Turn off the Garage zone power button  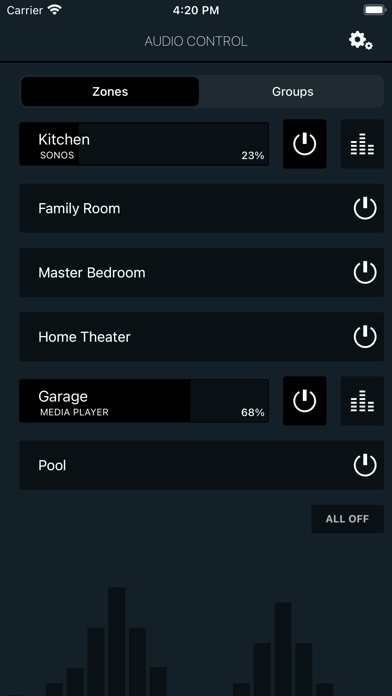coord(305,401)
